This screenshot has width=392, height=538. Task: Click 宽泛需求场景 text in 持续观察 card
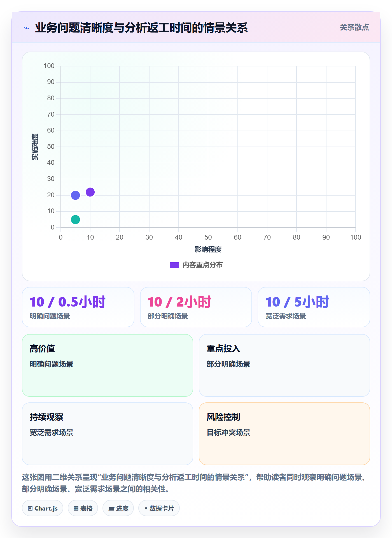[x=52, y=432]
